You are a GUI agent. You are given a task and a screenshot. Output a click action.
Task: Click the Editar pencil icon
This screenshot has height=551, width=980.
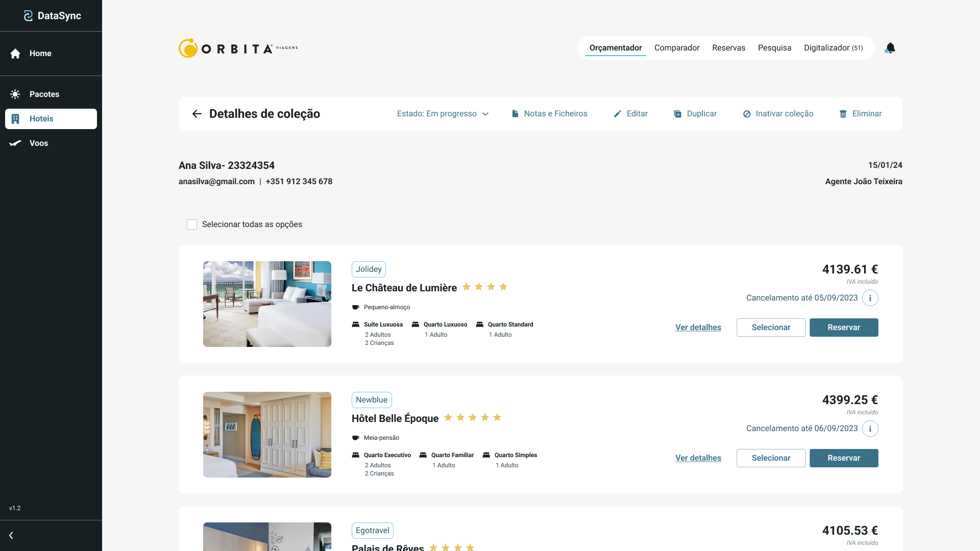618,114
